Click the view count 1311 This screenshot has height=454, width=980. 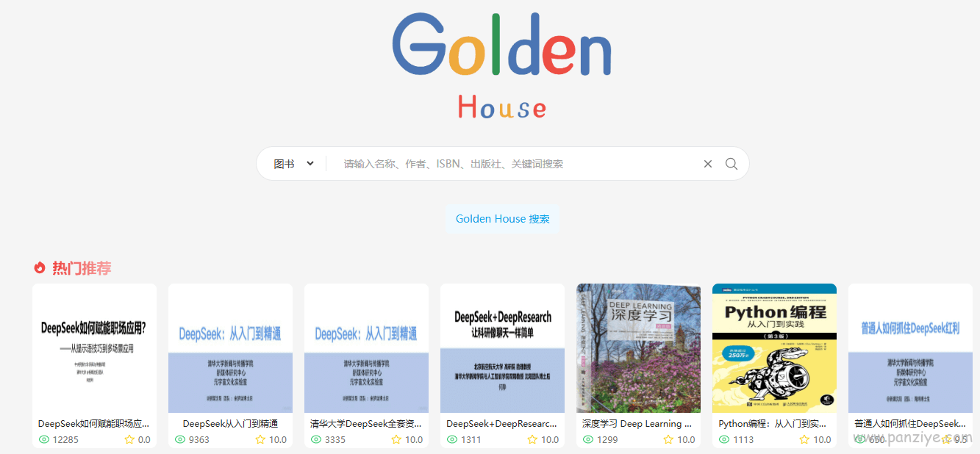(471, 440)
